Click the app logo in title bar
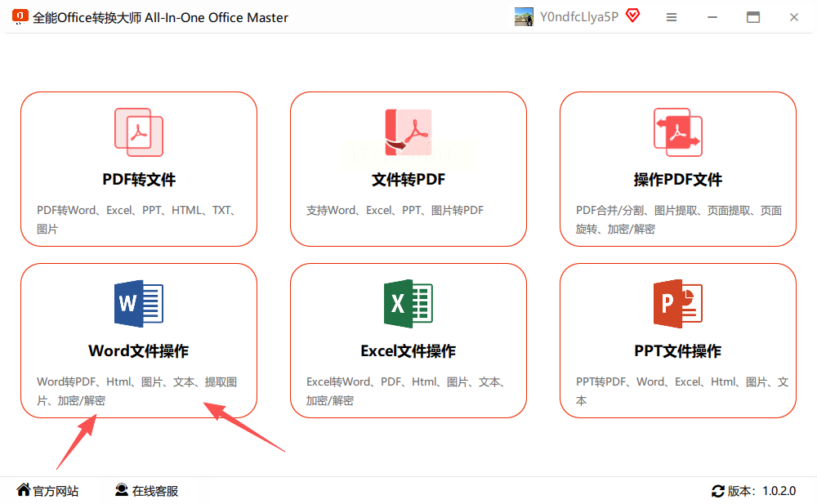 click(20, 16)
